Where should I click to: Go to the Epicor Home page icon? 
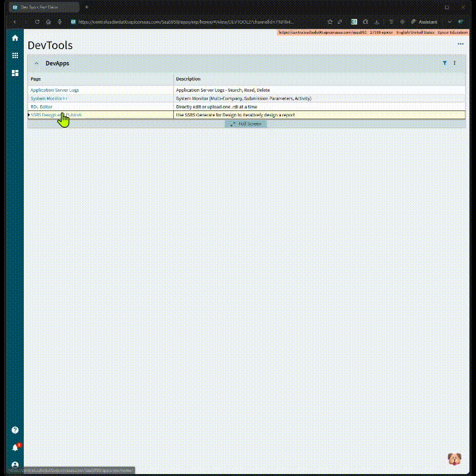click(x=15, y=38)
